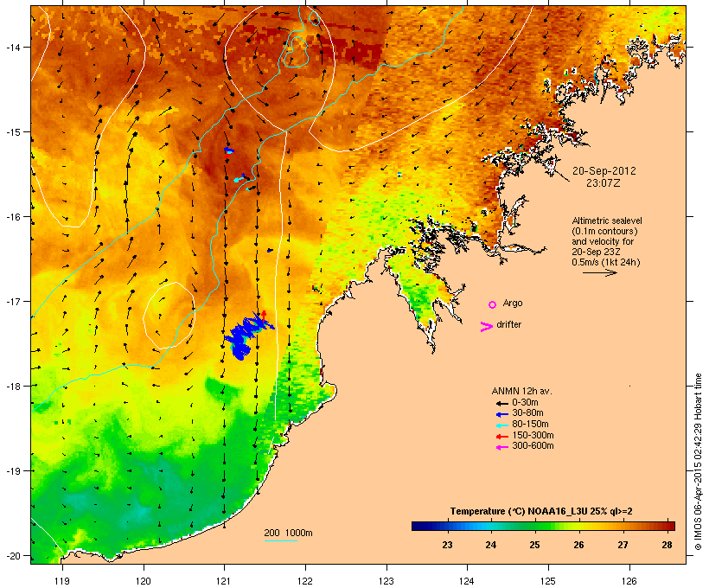Click the 30-80m depth label
The width and height of the screenshot is (709, 588).
pyautogui.click(x=527, y=413)
